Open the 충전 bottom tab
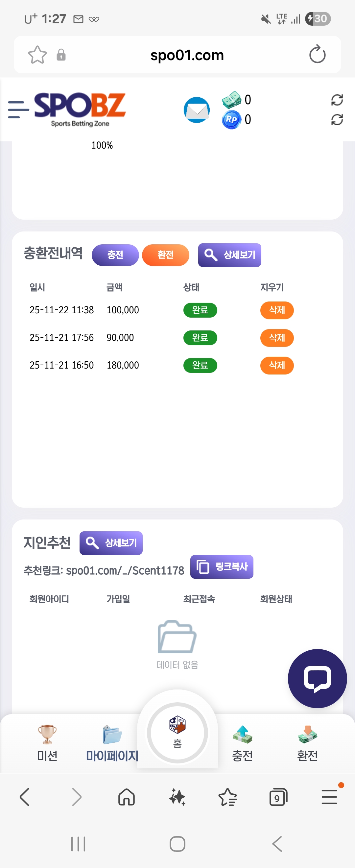Image resolution: width=355 pixels, height=868 pixels. click(242, 741)
